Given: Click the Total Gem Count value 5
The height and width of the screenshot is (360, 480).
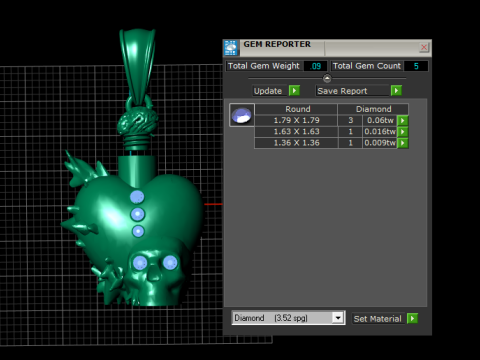Looking at the screenshot, I should (416, 66).
